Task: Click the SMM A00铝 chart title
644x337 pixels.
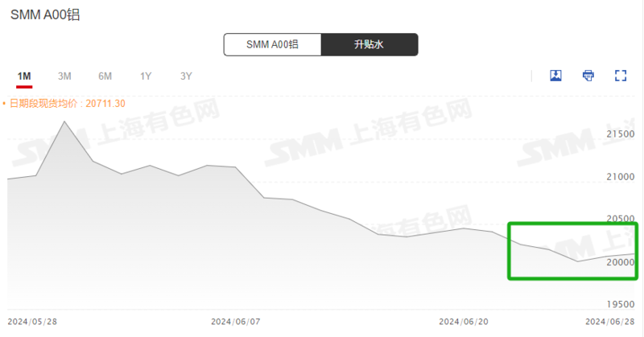Action: [45, 14]
